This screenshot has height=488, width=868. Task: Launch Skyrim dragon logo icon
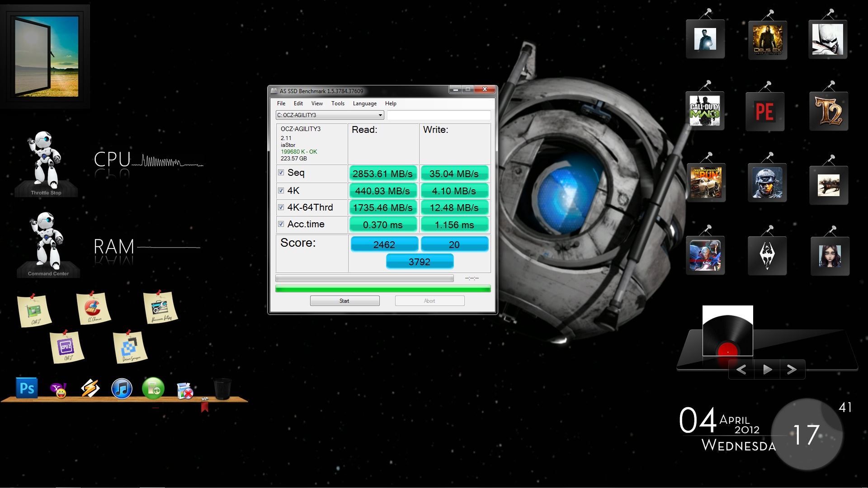pyautogui.click(x=767, y=256)
